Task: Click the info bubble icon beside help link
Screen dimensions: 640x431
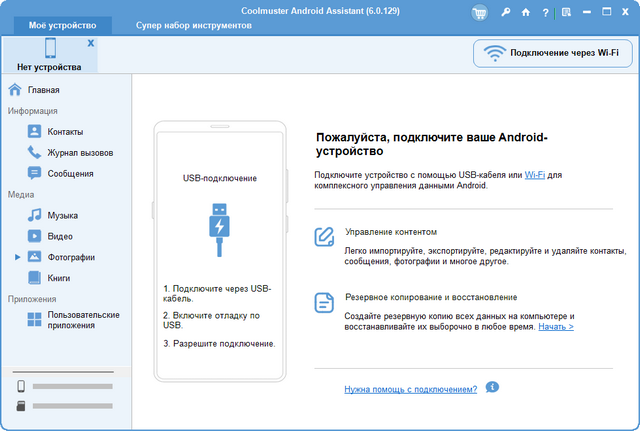Action: (492, 387)
